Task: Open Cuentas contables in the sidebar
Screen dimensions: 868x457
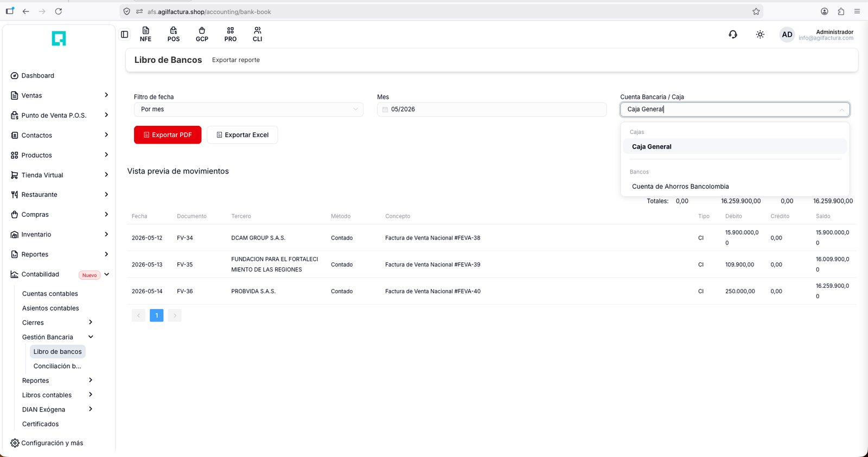Action: coord(50,294)
